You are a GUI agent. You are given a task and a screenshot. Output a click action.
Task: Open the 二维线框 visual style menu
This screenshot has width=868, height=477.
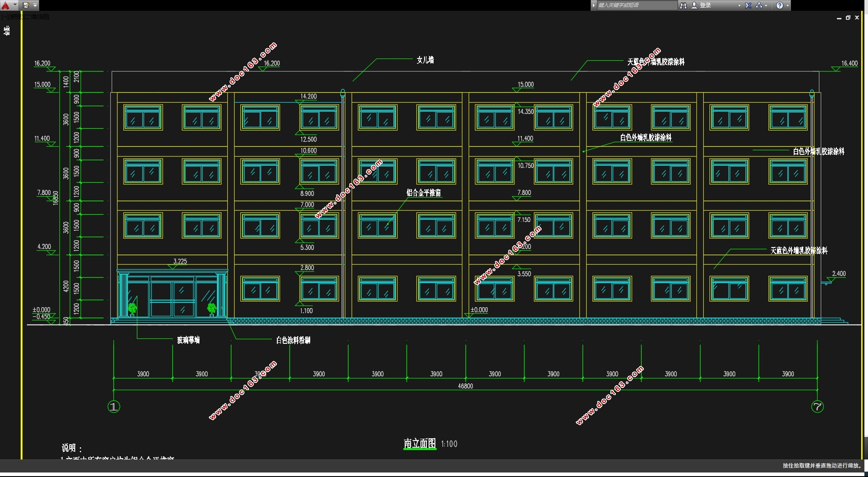(x=37, y=17)
